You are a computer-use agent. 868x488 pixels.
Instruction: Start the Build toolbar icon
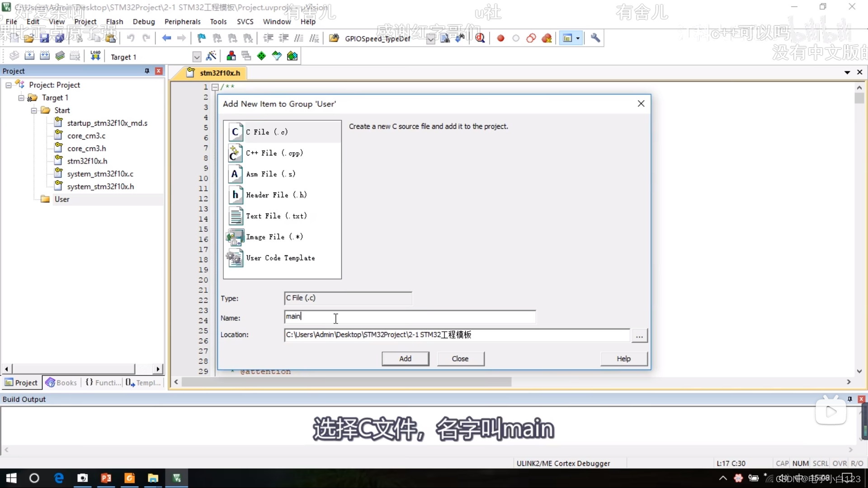click(29, 55)
